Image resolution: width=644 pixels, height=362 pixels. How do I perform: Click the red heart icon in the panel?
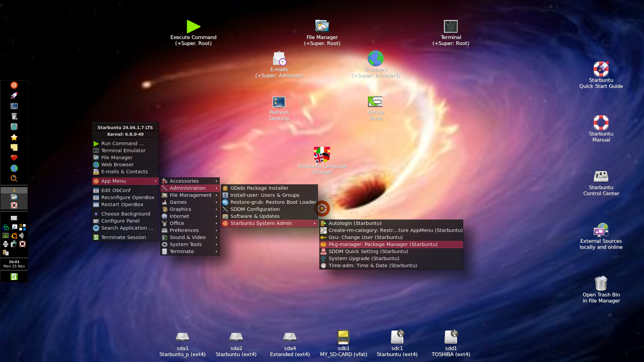point(14,158)
